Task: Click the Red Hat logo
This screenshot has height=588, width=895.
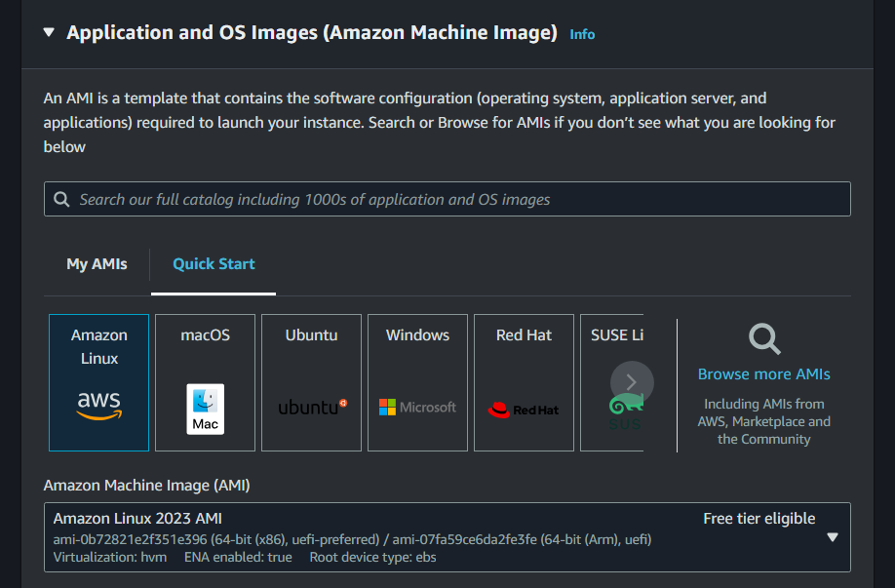Action: click(x=524, y=410)
